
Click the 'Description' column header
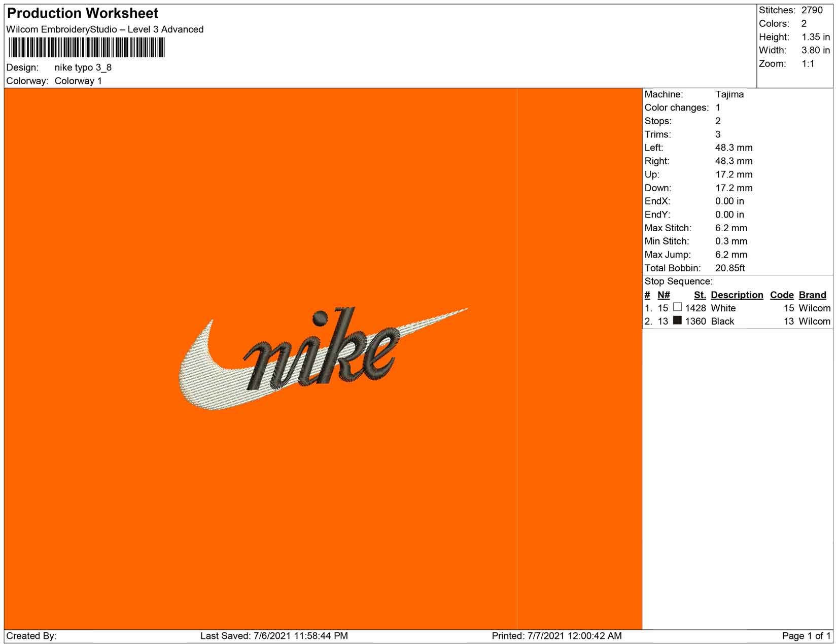[737, 295]
